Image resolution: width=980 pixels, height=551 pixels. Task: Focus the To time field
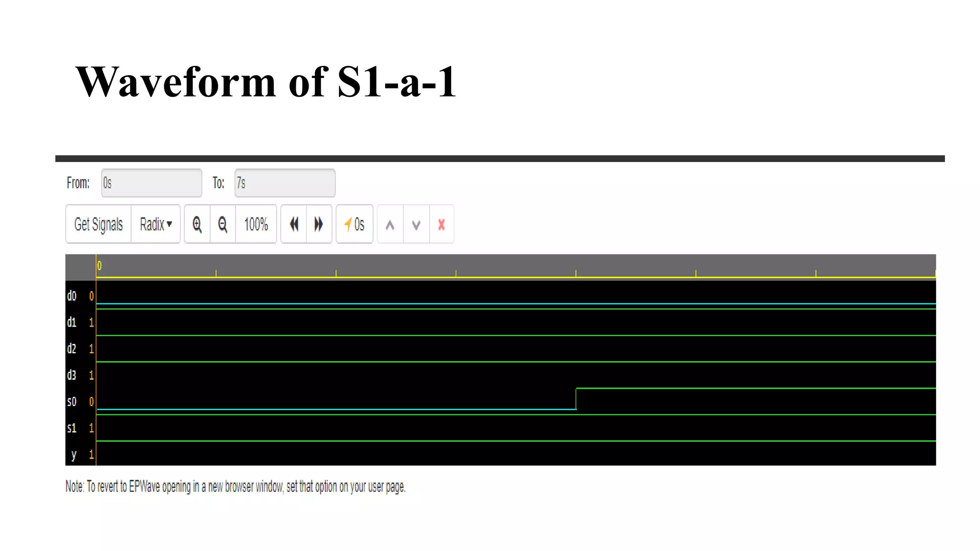click(x=285, y=183)
